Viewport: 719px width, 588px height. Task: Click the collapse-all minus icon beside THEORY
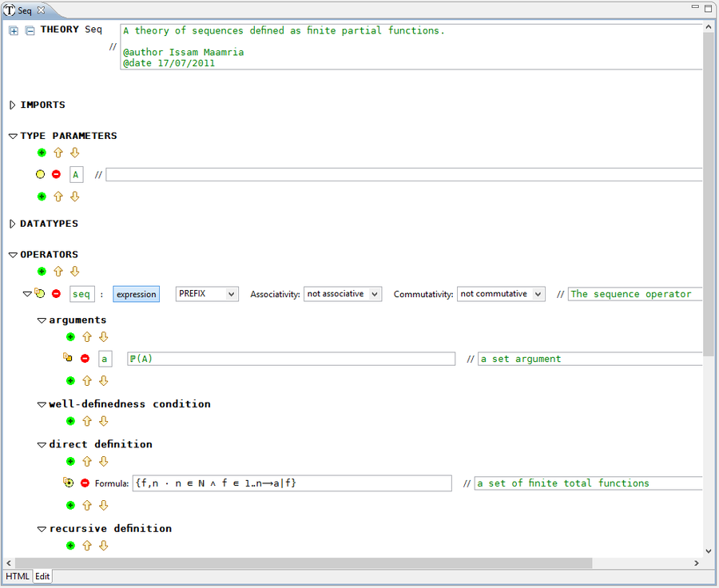30,30
